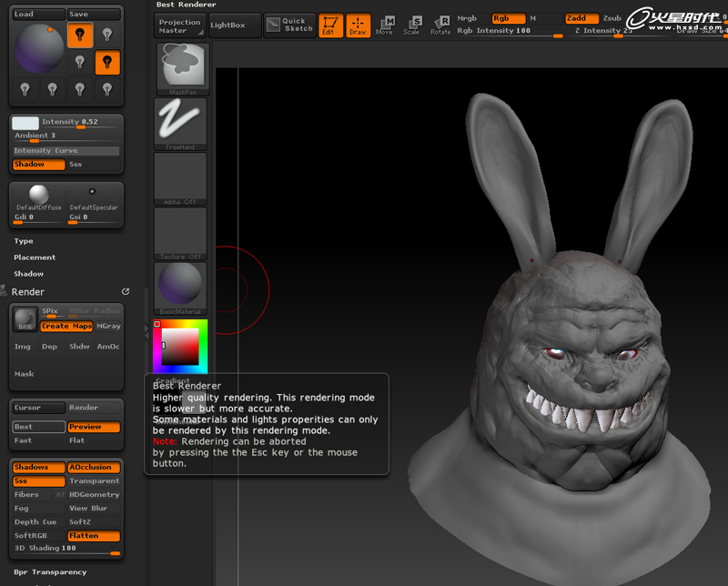728x586 pixels.
Task: Open the DefaultSpecular curve thumbnail
Action: [94, 197]
